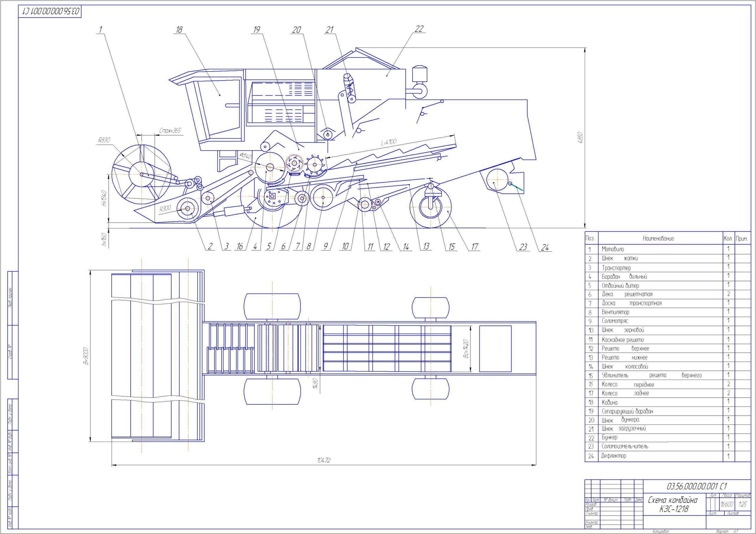Click the height dimension '4850'
The image size is (756, 534).
(x=580, y=137)
